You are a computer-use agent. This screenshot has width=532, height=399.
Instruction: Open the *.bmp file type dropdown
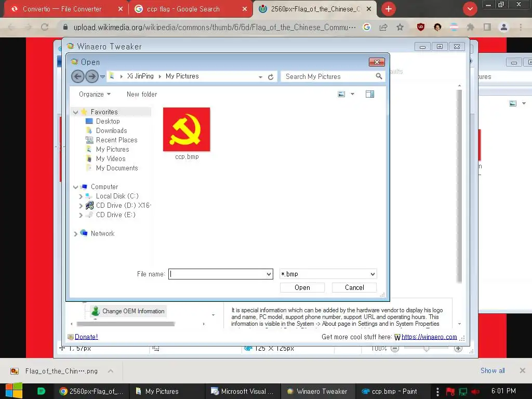tap(328, 274)
